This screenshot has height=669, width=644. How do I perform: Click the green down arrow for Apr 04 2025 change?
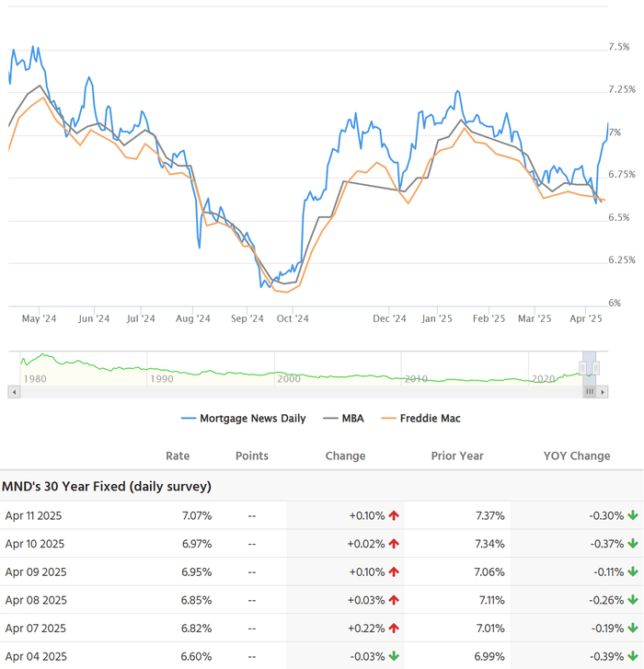(x=394, y=656)
